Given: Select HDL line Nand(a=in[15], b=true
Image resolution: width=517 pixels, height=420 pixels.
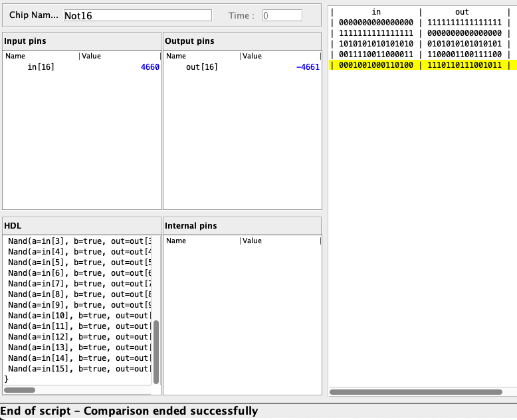Looking at the screenshot, I should pyautogui.click(x=80, y=369).
